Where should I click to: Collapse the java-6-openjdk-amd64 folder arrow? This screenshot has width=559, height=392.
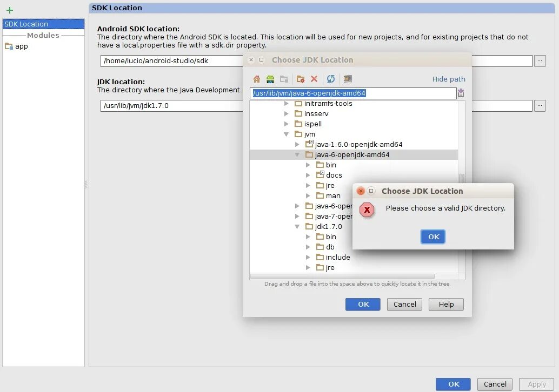(x=297, y=154)
